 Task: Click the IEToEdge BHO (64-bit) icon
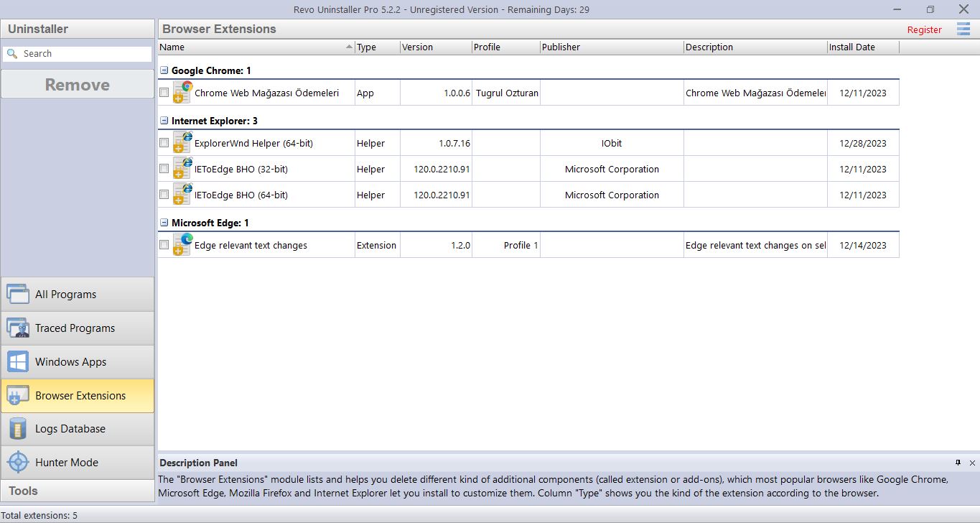tap(182, 194)
